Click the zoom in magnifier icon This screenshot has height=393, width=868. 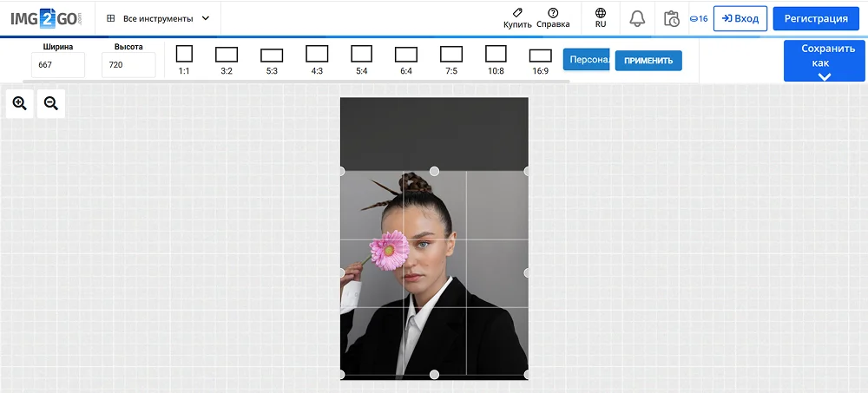pos(19,104)
